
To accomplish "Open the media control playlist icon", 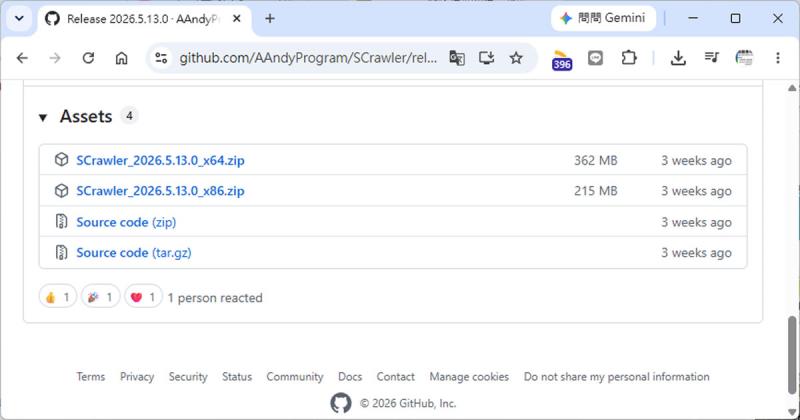I will [711, 58].
